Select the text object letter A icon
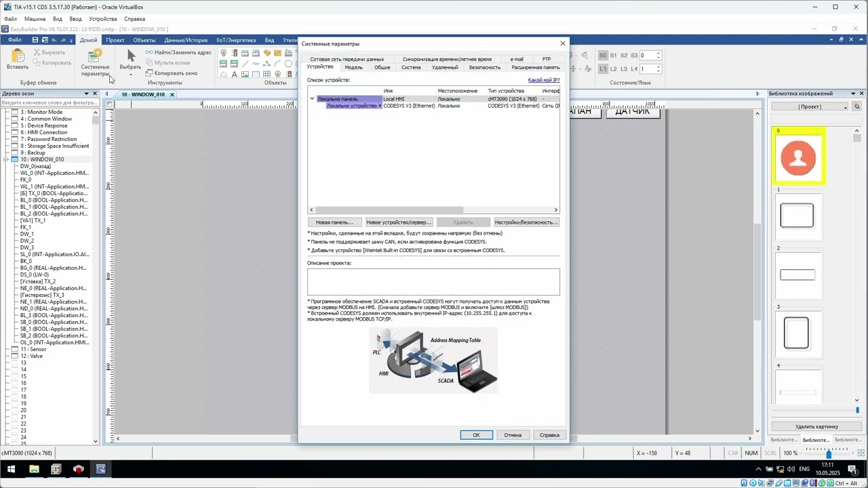This screenshot has height=488, width=868. coord(234,75)
